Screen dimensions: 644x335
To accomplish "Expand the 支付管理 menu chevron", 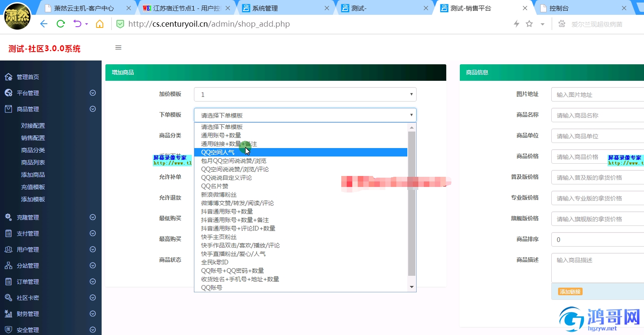I will pyautogui.click(x=93, y=233).
